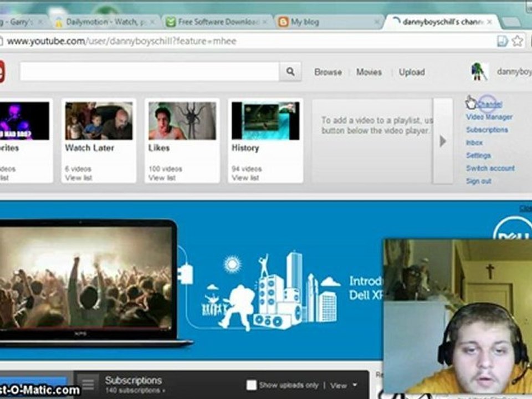532x399 pixels.
Task: Open the Browse link
Action: 328,72
